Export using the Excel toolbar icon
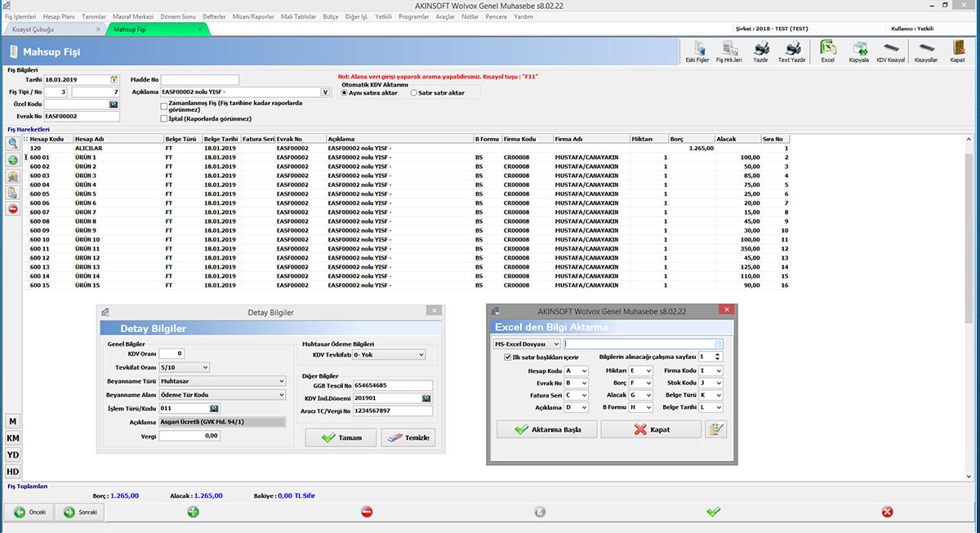The image size is (980, 533). coord(827,51)
